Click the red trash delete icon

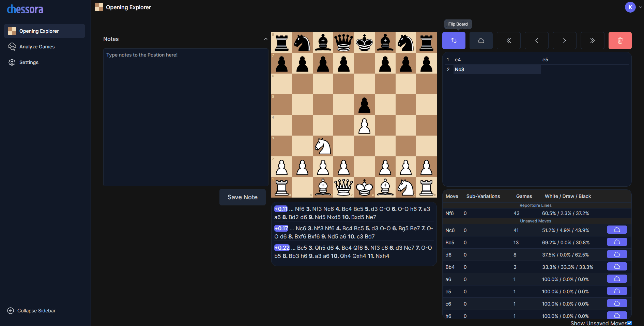click(620, 40)
